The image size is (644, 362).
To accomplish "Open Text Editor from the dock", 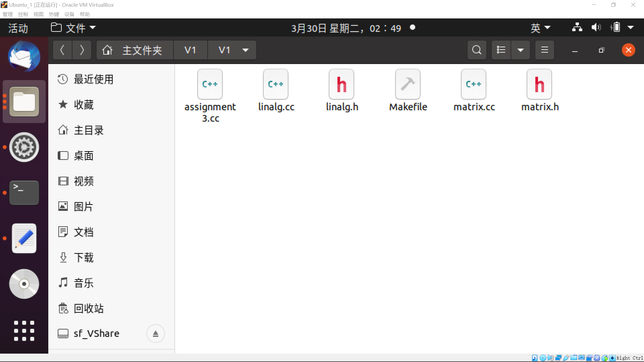I will (24, 238).
